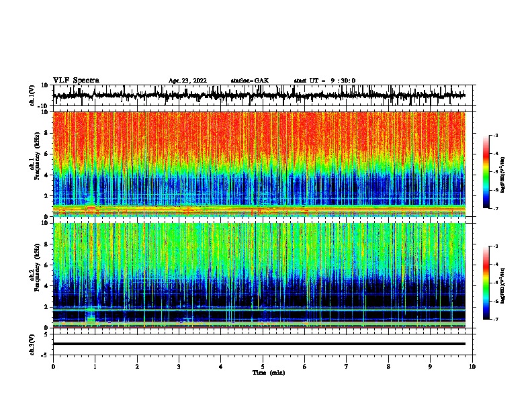Click the "6" kHz tick of ch.2 spectrogram
Screen dimensions: 532x411
click(x=46, y=265)
